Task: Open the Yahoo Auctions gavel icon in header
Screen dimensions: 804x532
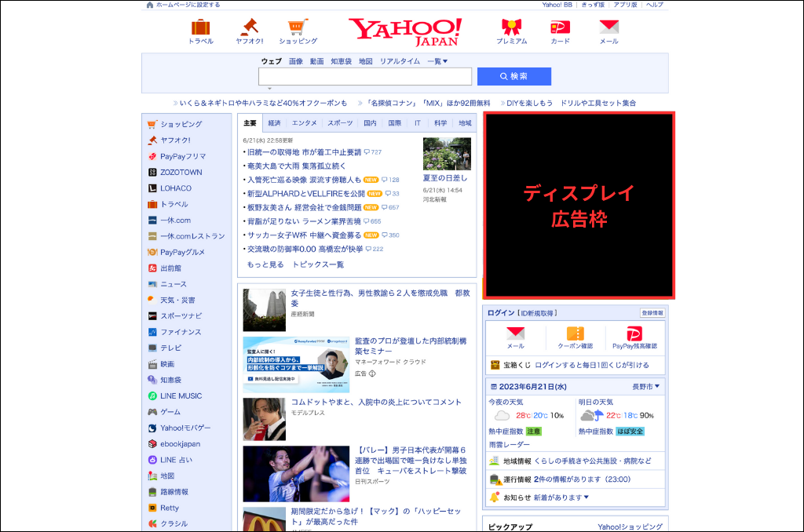Action: click(250, 27)
